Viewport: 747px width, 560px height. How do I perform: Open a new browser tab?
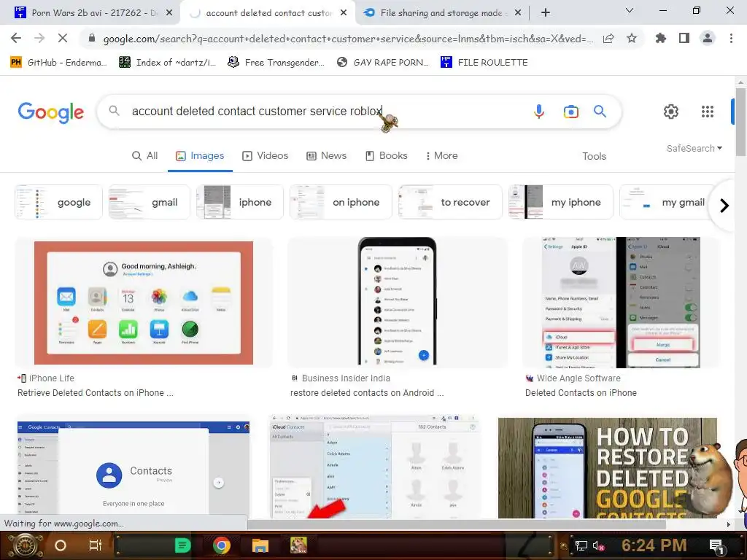pos(546,13)
